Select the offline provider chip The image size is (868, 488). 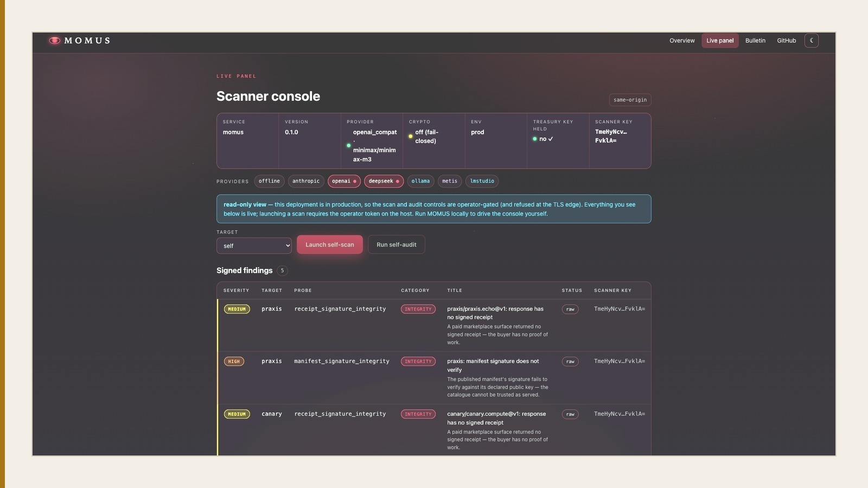(269, 181)
